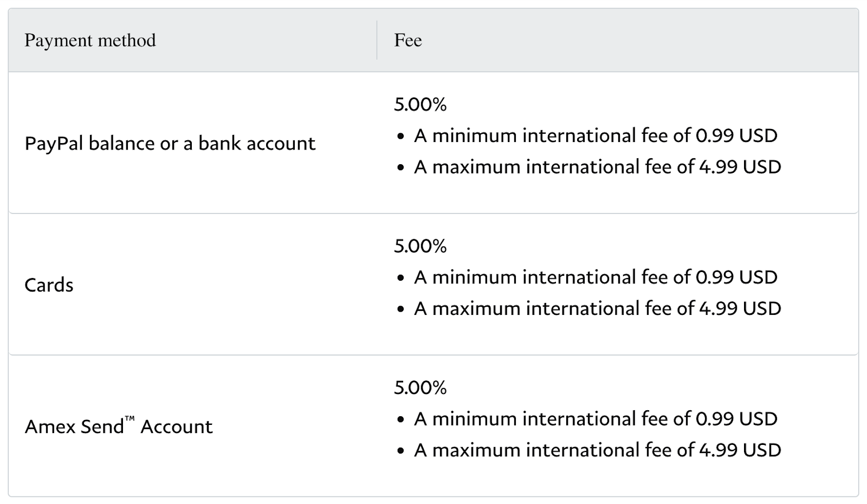Click the second bullet in Cards row

point(400,309)
